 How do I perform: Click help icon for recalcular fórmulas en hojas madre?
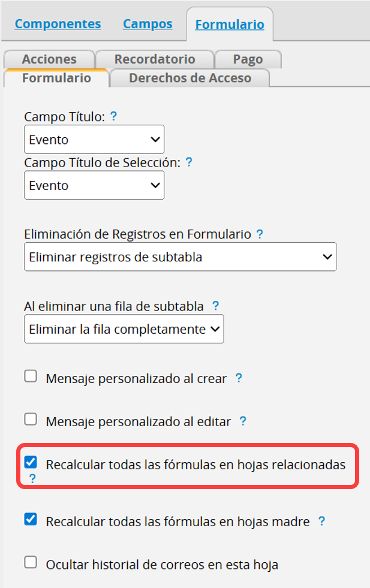click(321, 521)
